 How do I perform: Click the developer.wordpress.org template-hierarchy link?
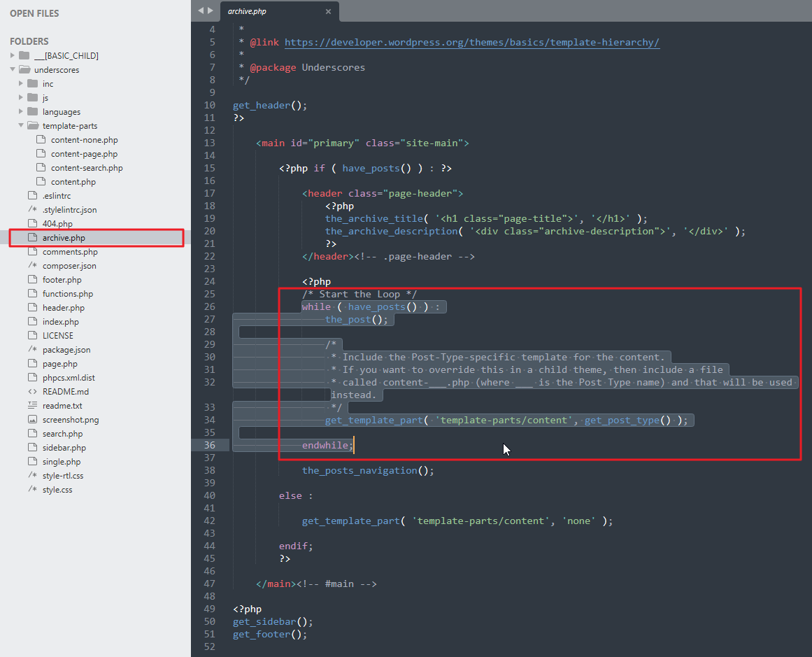tap(472, 43)
